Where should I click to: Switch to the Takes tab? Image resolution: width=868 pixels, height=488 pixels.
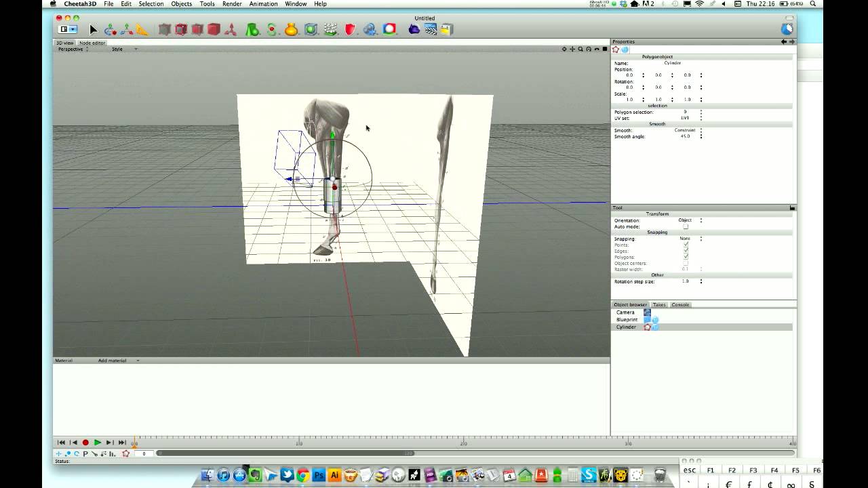659,305
